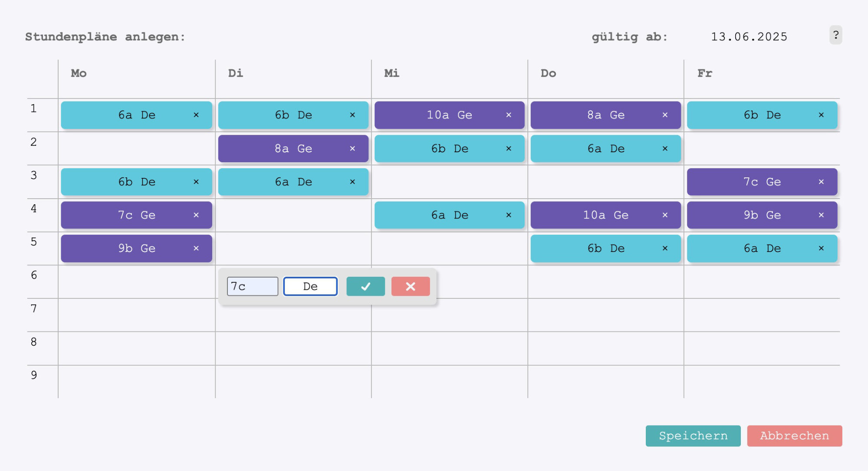Open the help question mark button
Screen dimensions: 868x471
[x=835, y=35]
